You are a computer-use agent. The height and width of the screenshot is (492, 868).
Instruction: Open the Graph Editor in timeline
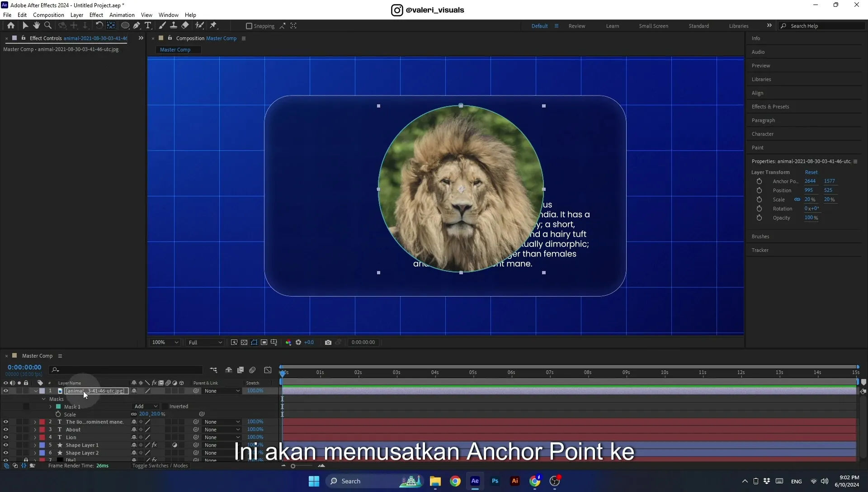tap(268, 370)
